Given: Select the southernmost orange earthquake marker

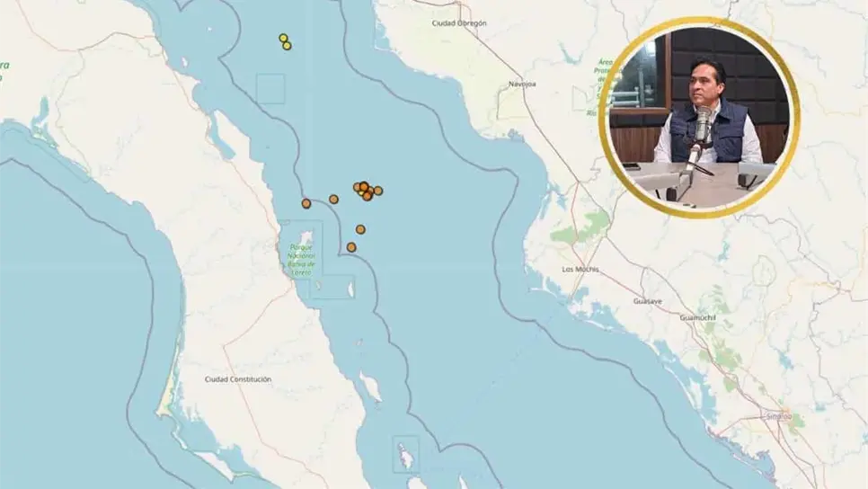Looking at the screenshot, I should 351,247.
